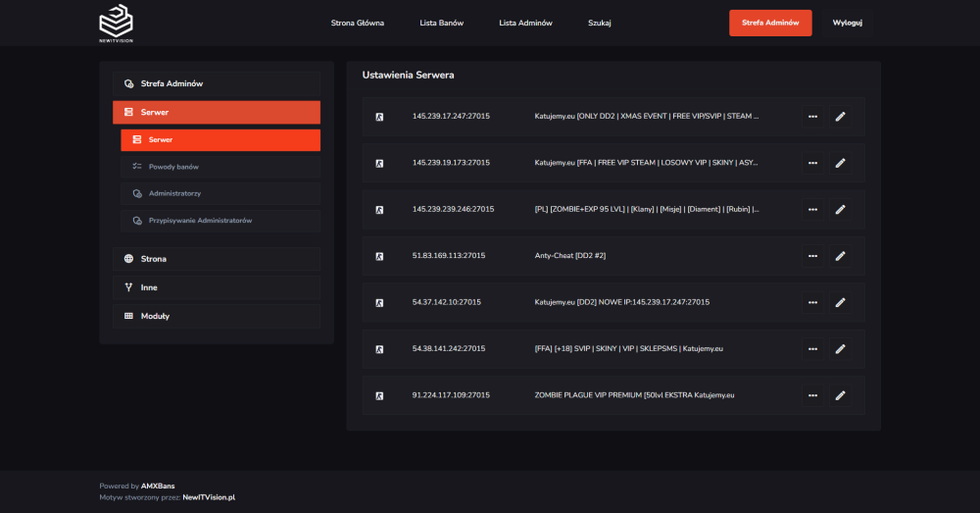Click the globe icon next to Strona
Screen dimensions: 980x513
128,259
